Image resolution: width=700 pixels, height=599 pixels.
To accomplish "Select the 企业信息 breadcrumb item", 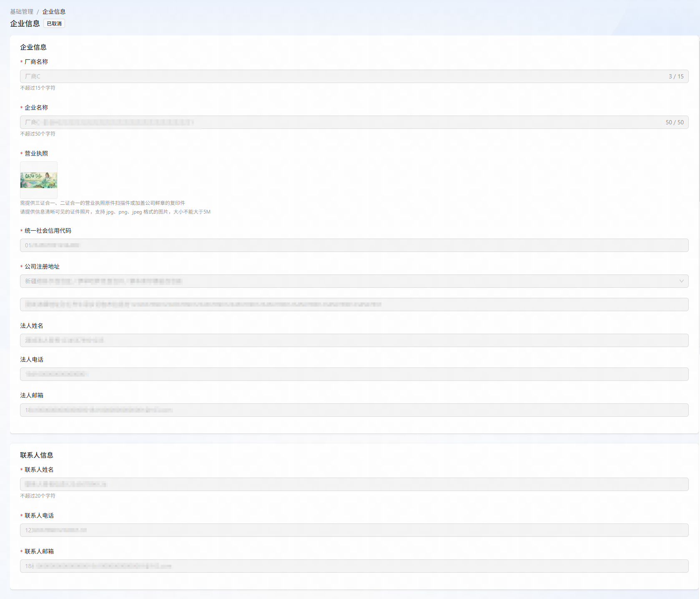I will coord(54,12).
